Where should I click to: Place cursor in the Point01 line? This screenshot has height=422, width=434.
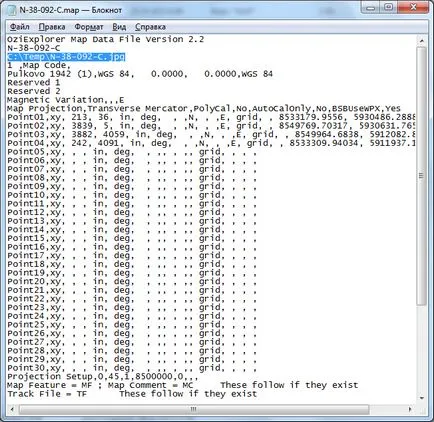pyautogui.click(x=211, y=117)
